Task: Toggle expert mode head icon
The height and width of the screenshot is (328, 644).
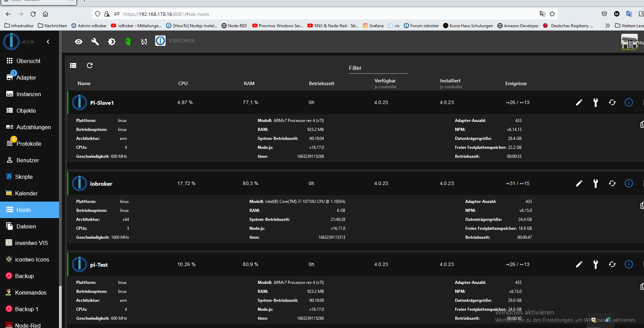Action: tap(128, 42)
